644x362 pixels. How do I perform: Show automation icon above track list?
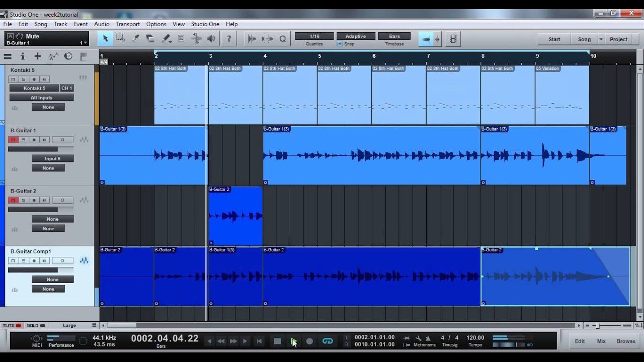pyautogui.click(x=53, y=56)
